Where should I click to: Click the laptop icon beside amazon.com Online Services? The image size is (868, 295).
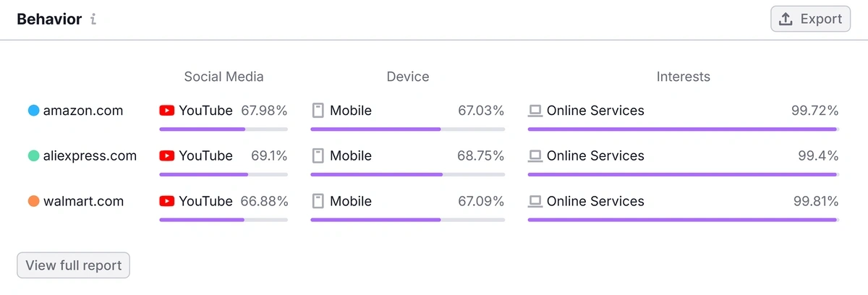coord(535,111)
